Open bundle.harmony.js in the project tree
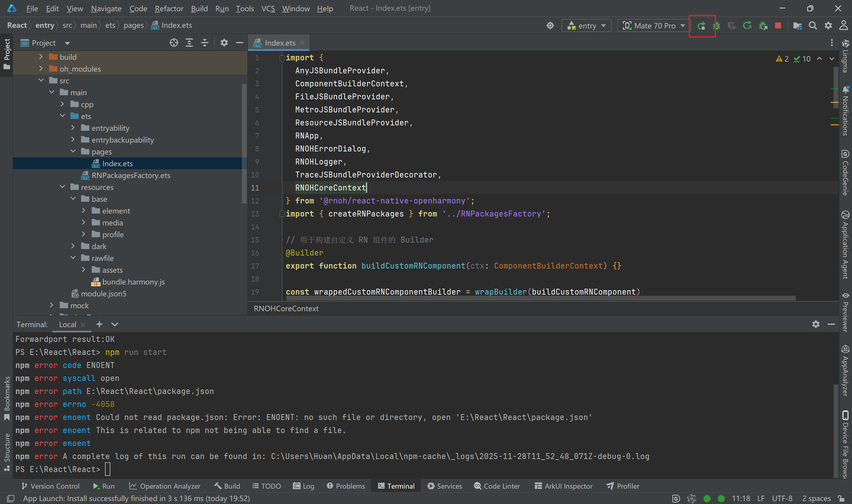Viewport: 852px width, 504px height. point(133,282)
